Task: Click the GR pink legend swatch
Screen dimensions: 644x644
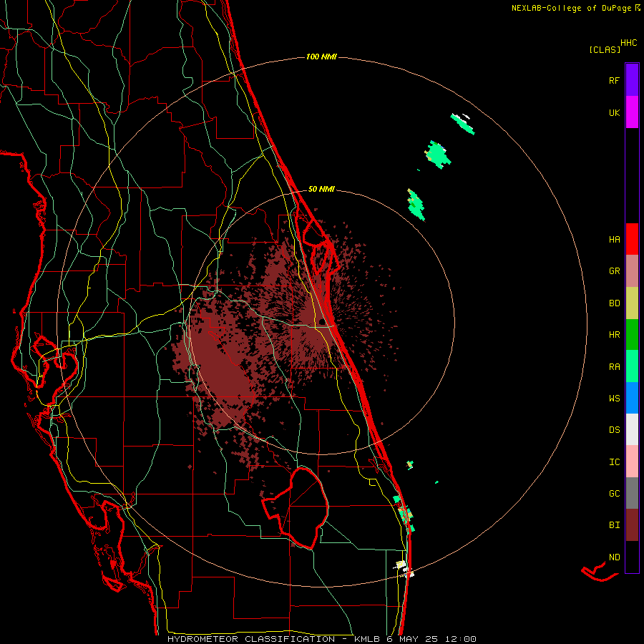Action: 632,271
